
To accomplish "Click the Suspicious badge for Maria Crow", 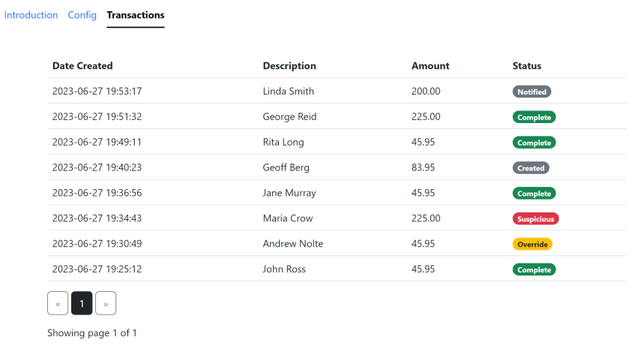I will (x=535, y=219).
